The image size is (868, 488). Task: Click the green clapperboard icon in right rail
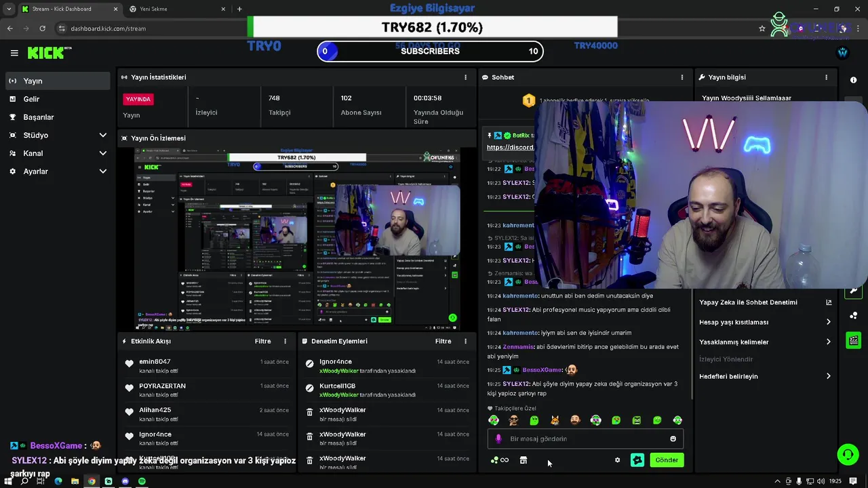[x=853, y=340]
